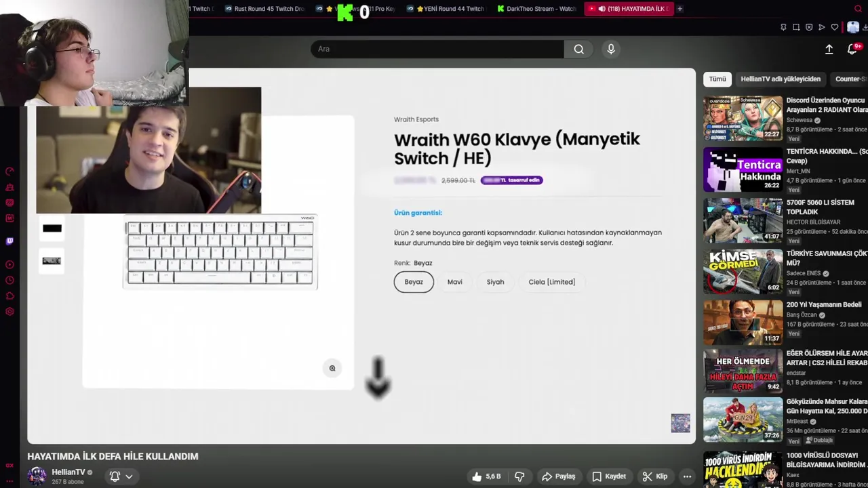Click the pin icon in address bar
868x488 pixels.
click(x=783, y=27)
